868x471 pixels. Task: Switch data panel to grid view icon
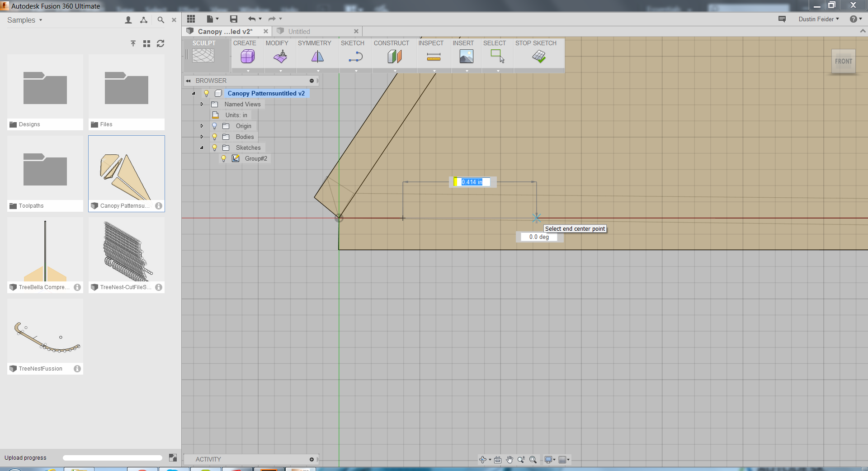(146, 43)
